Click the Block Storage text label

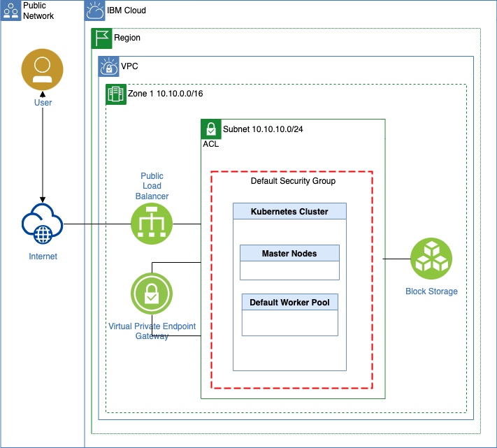(431, 291)
